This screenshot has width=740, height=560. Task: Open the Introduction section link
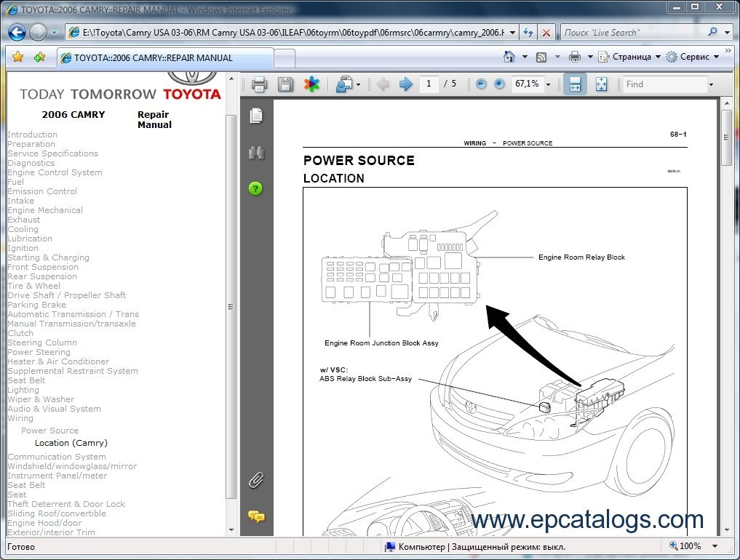pos(32,135)
